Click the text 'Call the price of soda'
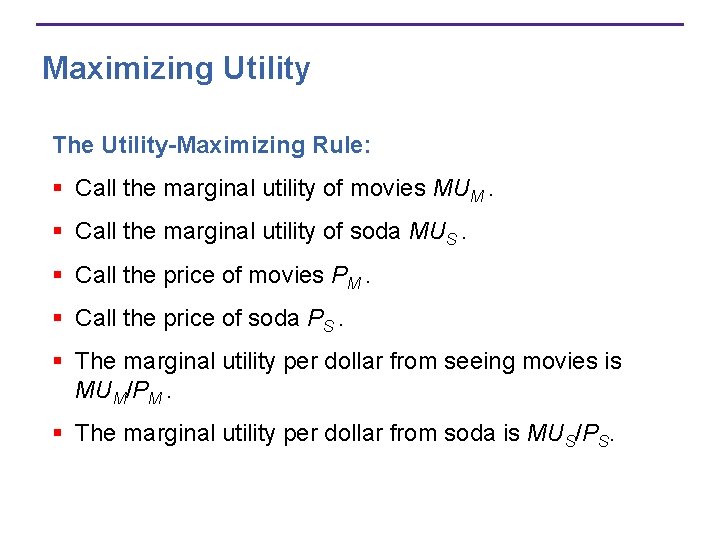The height and width of the screenshot is (540, 720). (x=187, y=318)
